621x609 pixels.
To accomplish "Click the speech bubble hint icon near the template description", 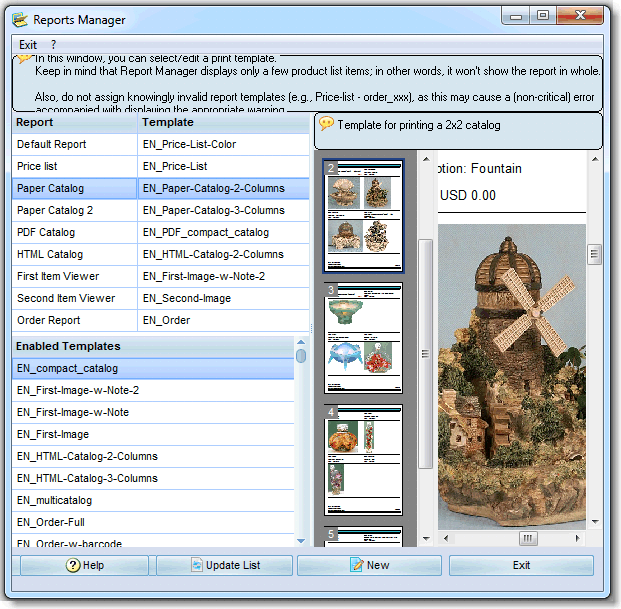I will click(x=327, y=124).
